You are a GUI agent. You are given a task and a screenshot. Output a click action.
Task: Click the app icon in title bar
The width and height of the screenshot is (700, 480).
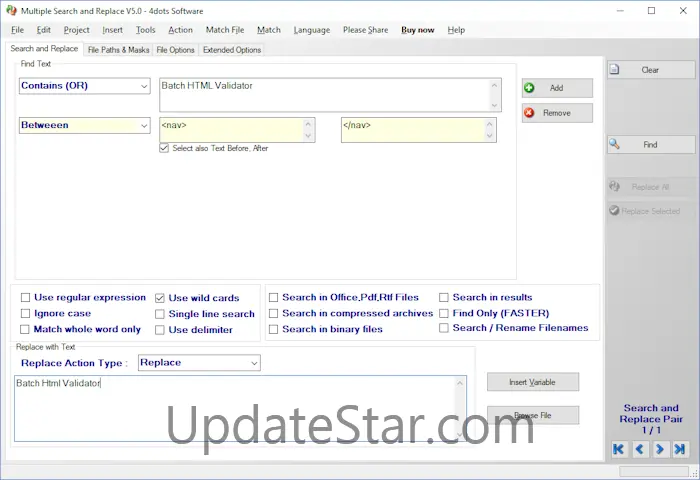[12, 10]
